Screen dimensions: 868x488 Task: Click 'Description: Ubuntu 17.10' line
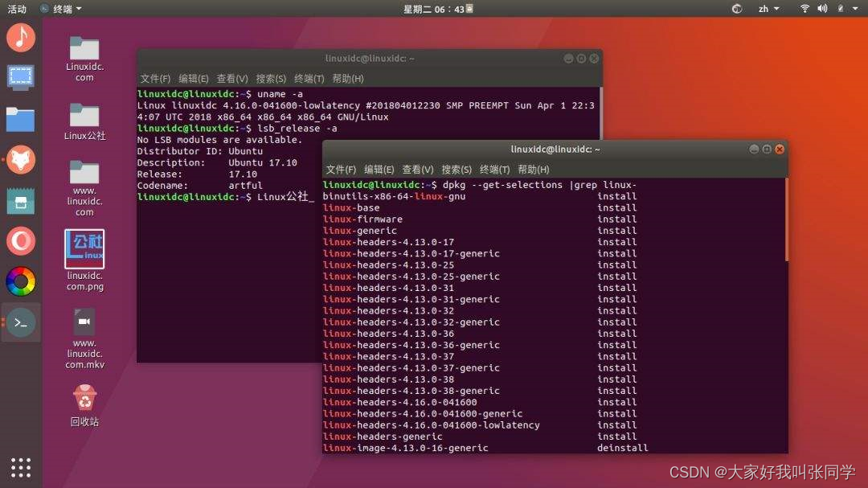(217, 163)
